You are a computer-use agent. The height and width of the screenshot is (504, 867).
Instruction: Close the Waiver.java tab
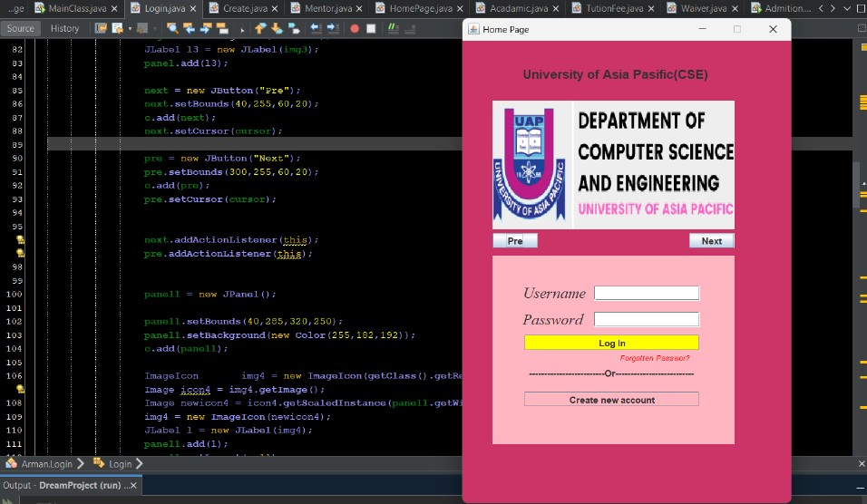pos(735,9)
